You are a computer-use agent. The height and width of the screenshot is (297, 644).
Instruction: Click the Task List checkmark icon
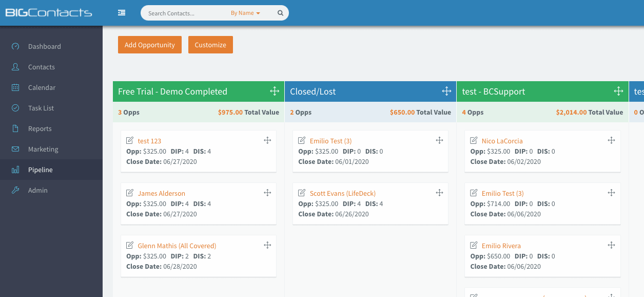pos(15,108)
